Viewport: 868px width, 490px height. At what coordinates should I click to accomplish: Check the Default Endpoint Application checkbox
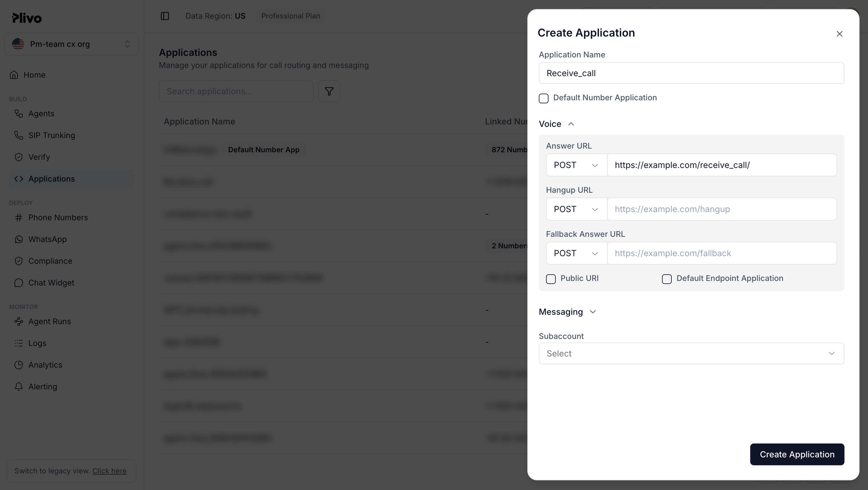pos(667,279)
